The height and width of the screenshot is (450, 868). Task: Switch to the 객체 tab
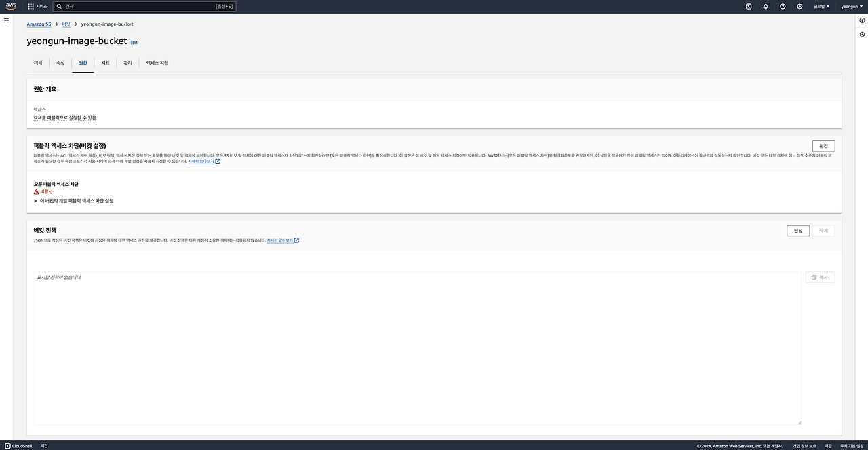point(38,63)
